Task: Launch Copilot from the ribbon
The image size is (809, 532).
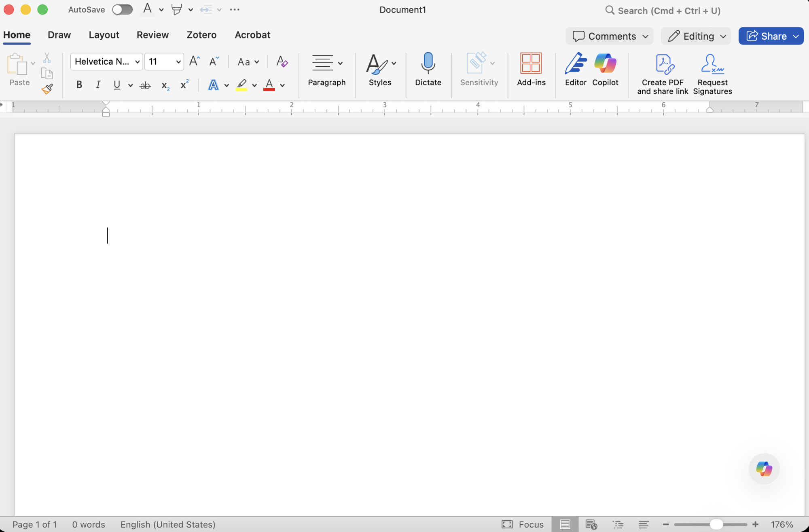Action: tap(605, 64)
